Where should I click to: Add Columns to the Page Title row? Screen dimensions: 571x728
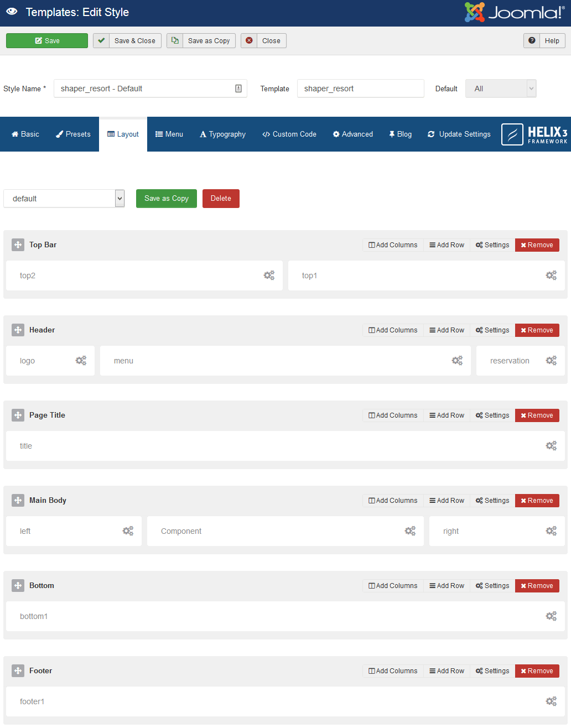[393, 415]
